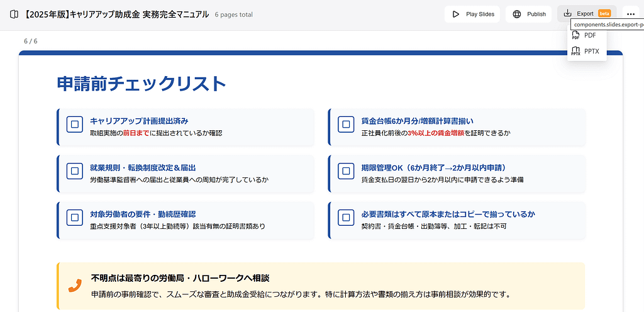The height and width of the screenshot is (312, 644).
Task: Click the 申請前チェックリスト slide heading
Action: point(141,84)
